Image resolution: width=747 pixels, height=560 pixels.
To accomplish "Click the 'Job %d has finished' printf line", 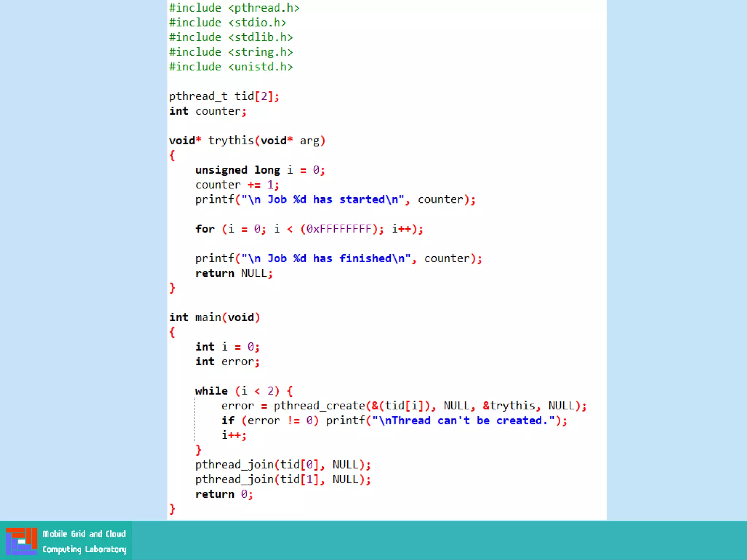I will pos(338,258).
